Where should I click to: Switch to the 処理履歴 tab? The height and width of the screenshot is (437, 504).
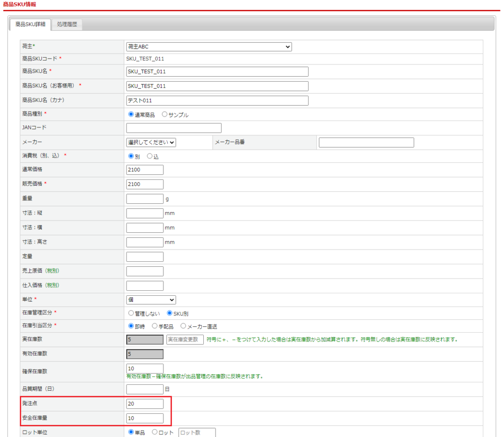(x=67, y=24)
